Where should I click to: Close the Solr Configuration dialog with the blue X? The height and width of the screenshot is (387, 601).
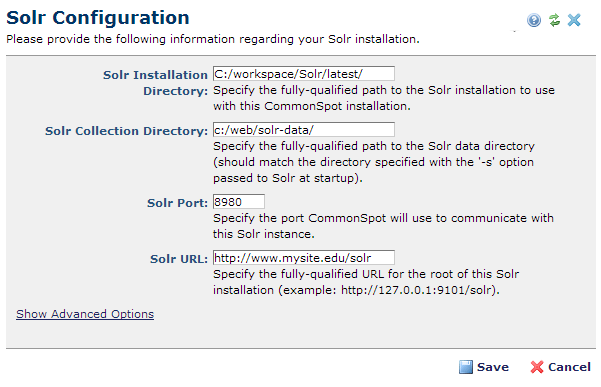point(574,20)
